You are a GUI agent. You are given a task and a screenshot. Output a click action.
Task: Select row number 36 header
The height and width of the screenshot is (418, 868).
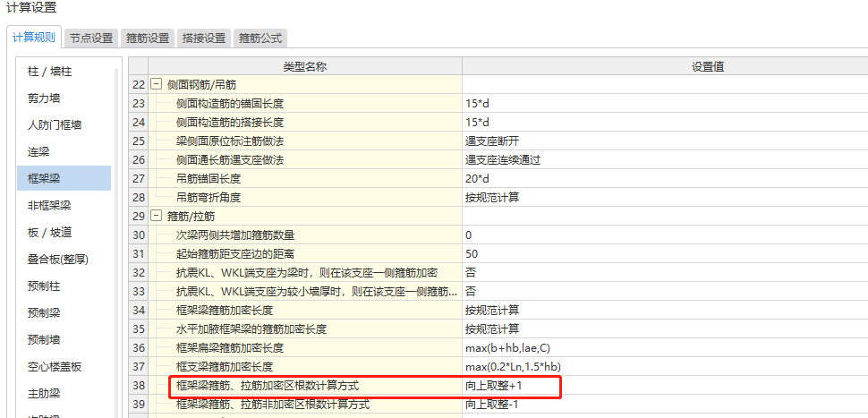point(138,347)
